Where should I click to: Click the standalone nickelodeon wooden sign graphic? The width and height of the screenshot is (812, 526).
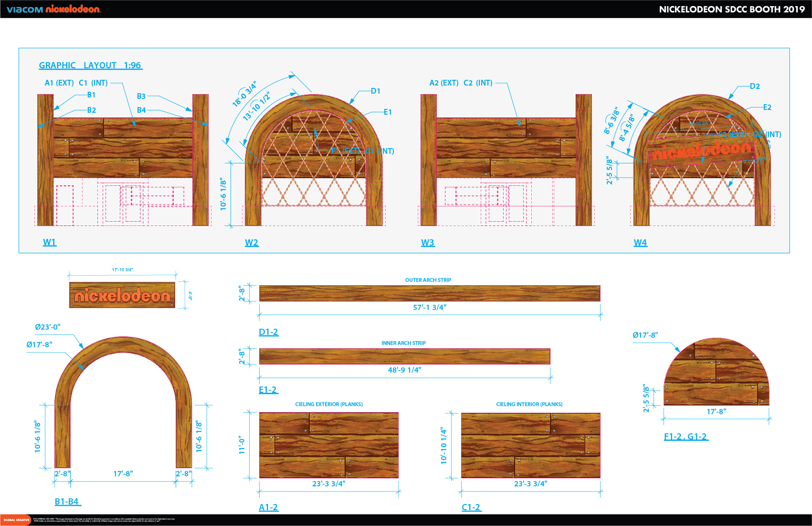(x=122, y=295)
